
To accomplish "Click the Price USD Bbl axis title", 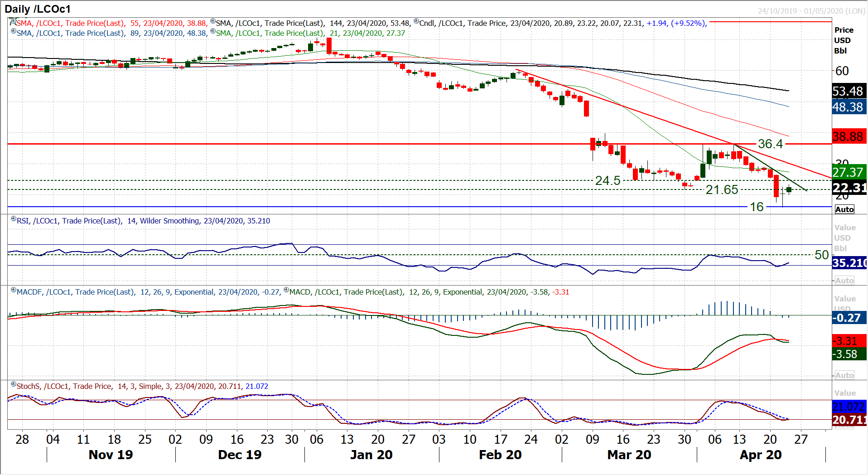I will 844,40.
